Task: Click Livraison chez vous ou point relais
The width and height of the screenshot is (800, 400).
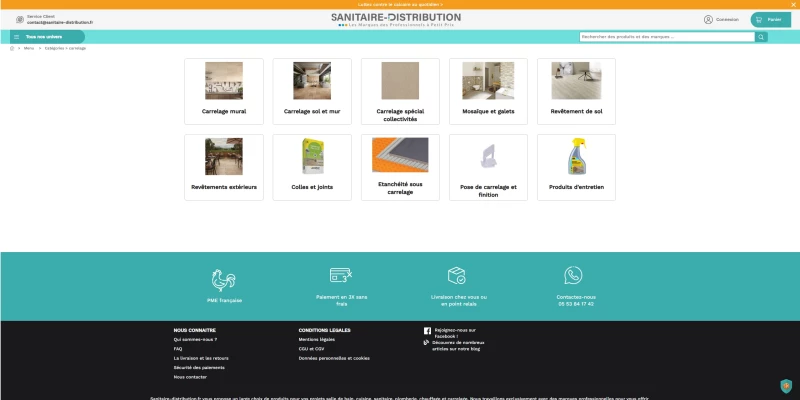Action: [x=459, y=301]
